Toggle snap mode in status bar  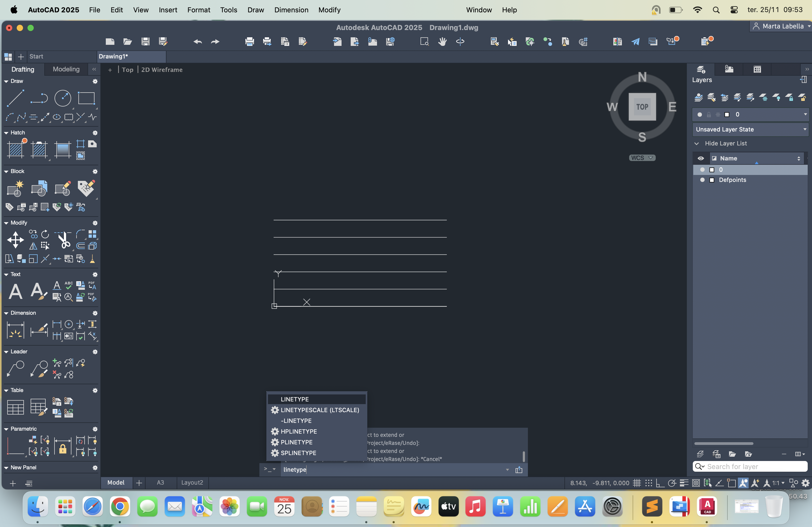(648, 483)
